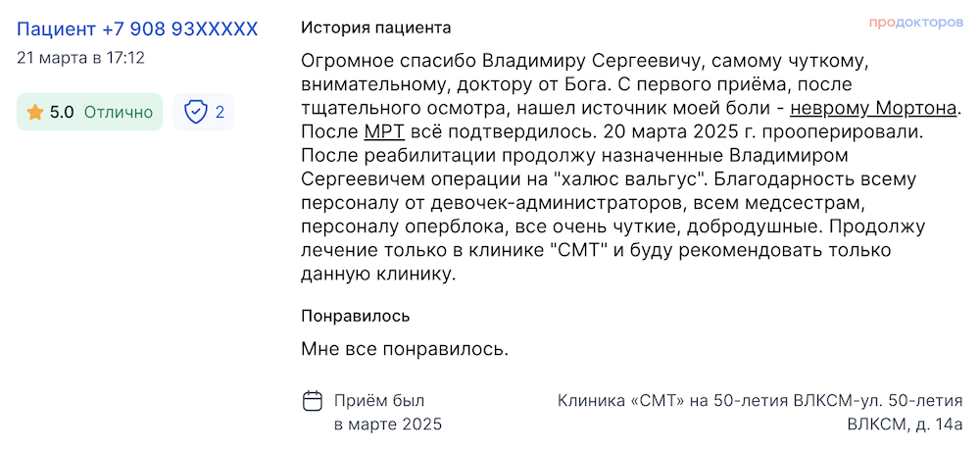Click the calendar icon near Приём был
Image resolution: width=980 pixels, height=450 pixels.
coord(313,400)
